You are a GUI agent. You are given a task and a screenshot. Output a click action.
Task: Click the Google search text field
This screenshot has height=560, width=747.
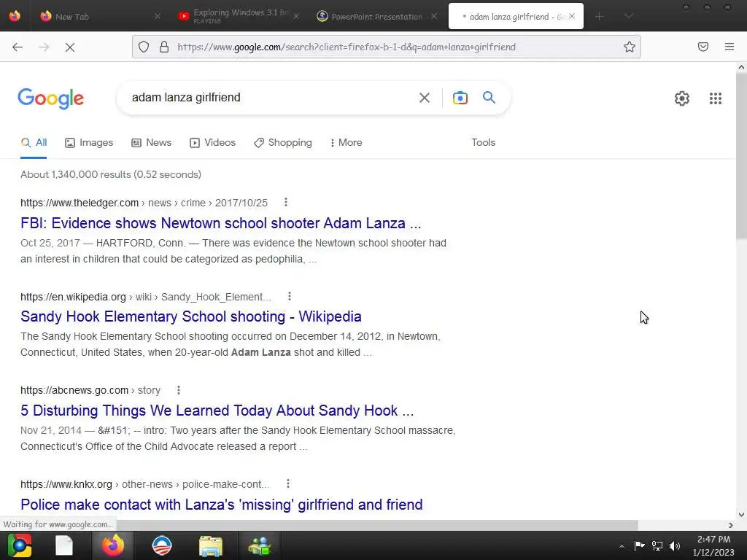click(271, 98)
